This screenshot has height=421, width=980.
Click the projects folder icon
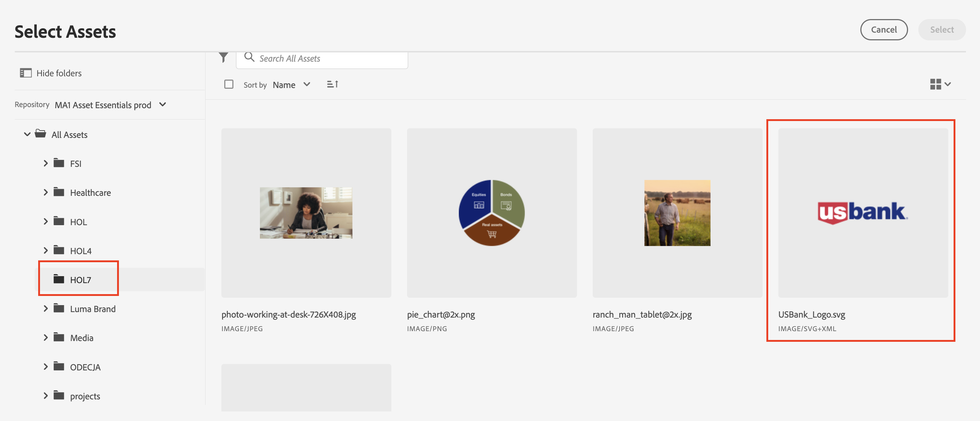[59, 396]
